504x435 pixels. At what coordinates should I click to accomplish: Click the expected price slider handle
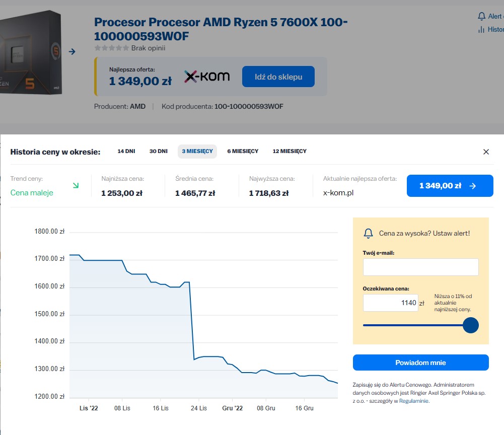[471, 325]
